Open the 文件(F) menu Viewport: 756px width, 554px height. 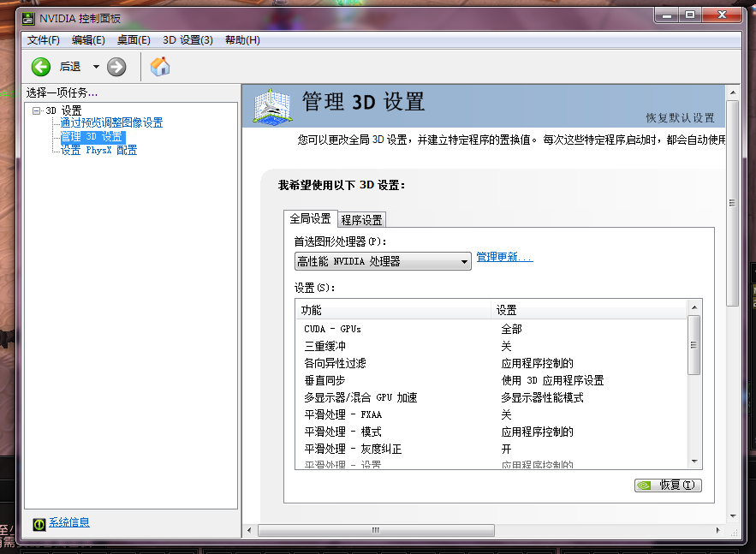pyautogui.click(x=44, y=40)
